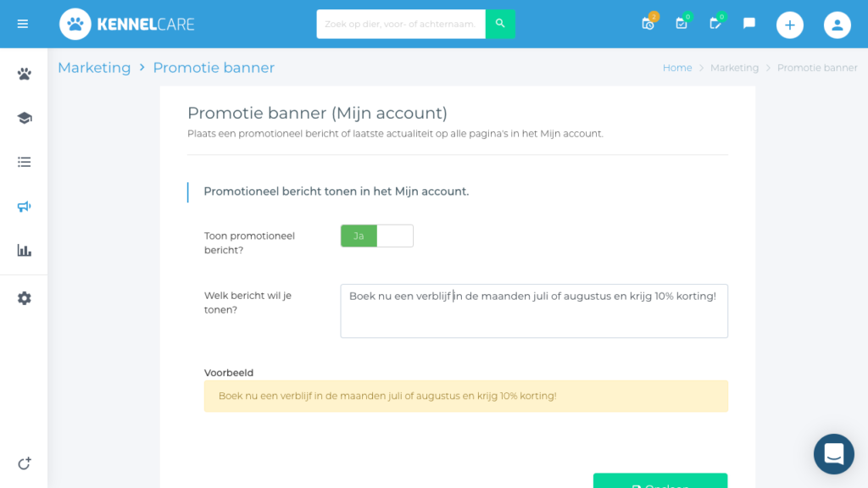This screenshot has width=868, height=488.
Task: Open the user profile avatar
Action: point(837,25)
